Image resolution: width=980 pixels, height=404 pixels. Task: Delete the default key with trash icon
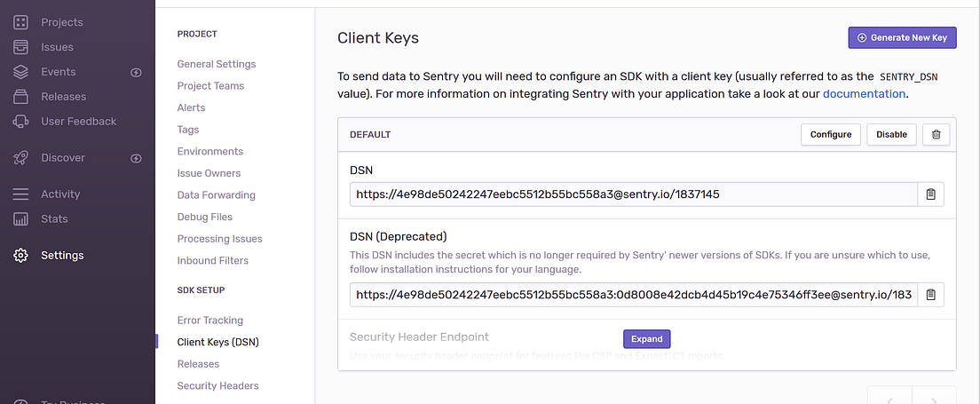pyautogui.click(x=937, y=134)
